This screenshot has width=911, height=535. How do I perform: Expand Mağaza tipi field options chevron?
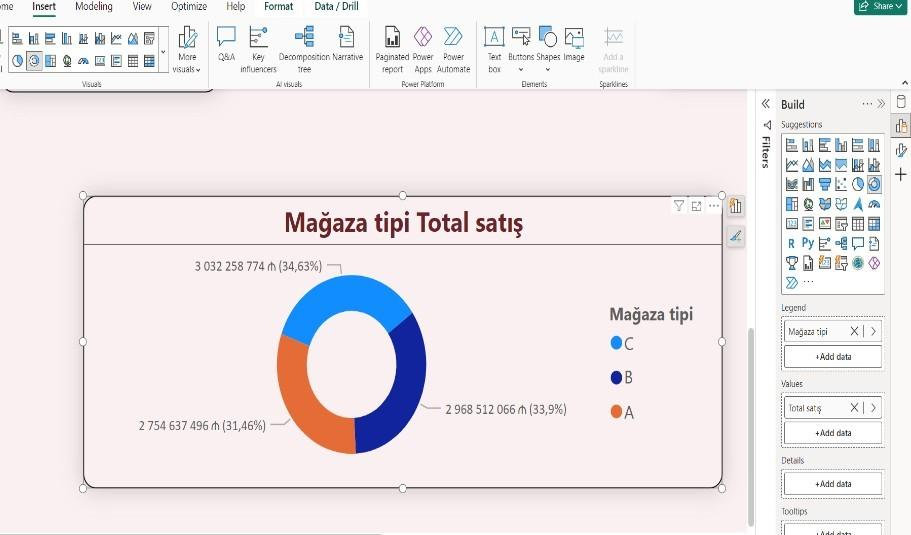click(873, 331)
